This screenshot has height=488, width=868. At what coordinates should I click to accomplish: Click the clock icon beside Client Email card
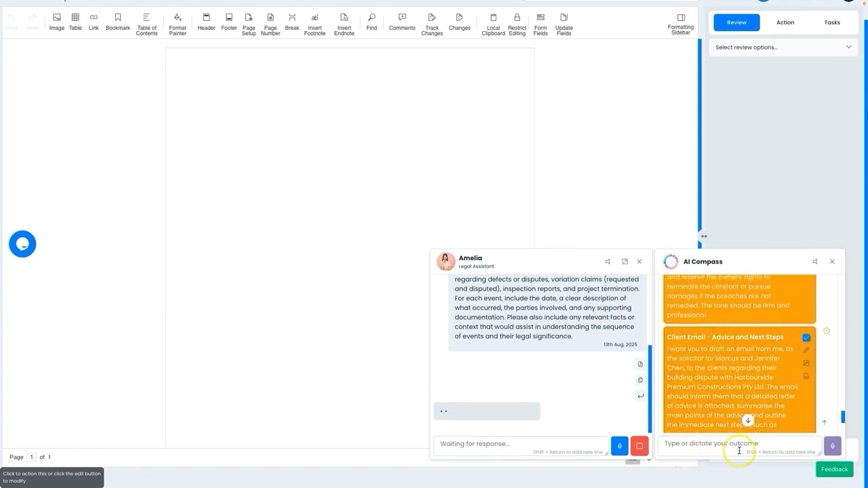[x=826, y=331]
